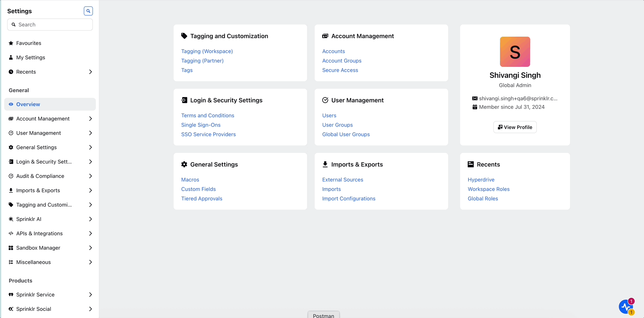Click the General Settings gear icon in sidebar
Viewport: 644px width, 318px height.
11,147
